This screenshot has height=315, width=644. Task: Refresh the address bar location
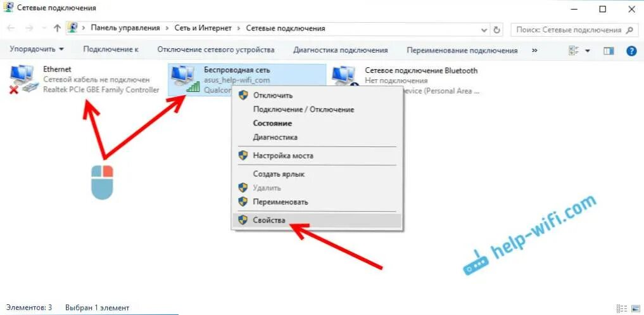(x=496, y=29)
